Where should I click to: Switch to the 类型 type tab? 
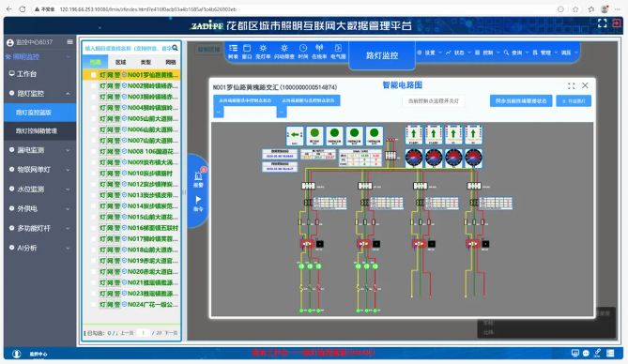click(x=146, y=62)
